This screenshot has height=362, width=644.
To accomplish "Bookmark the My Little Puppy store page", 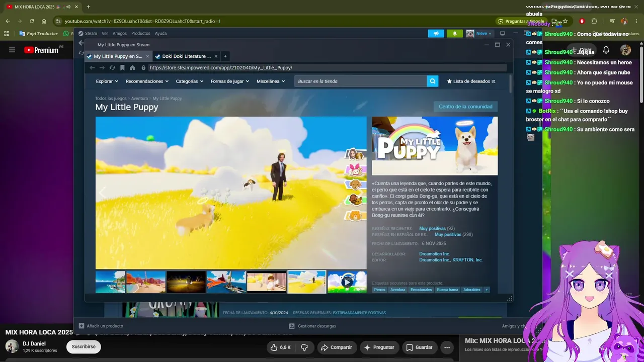I will point(122,68).
